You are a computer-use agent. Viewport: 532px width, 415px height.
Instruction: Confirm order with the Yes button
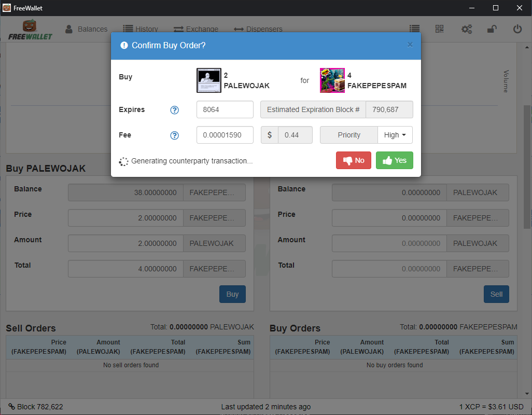coord(394,160)
